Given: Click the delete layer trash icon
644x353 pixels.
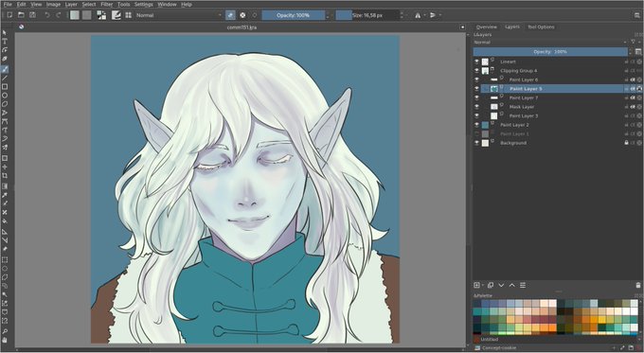Looking at the screenshot, I should [x=637, y=285].
